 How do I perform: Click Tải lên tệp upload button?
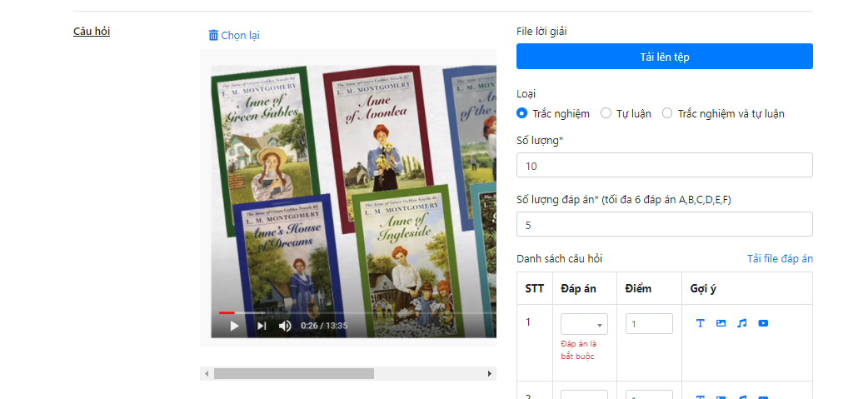tap(664, 57)
